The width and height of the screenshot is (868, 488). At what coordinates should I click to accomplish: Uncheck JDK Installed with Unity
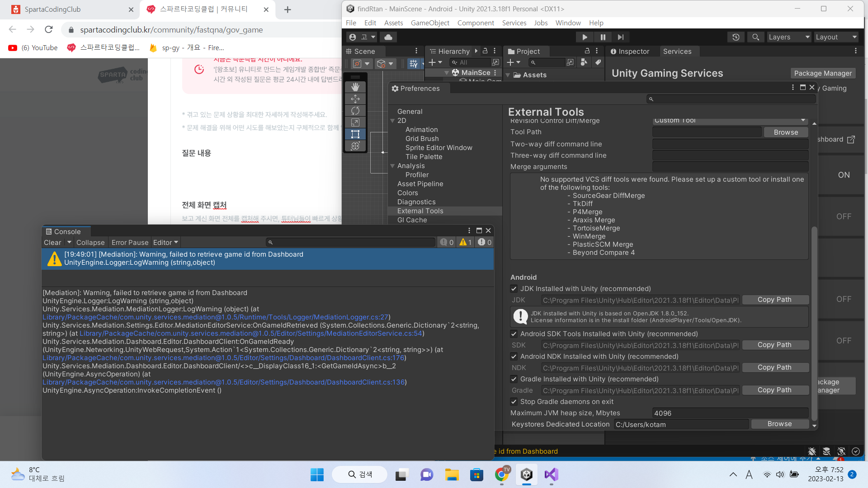coord(514,289)
